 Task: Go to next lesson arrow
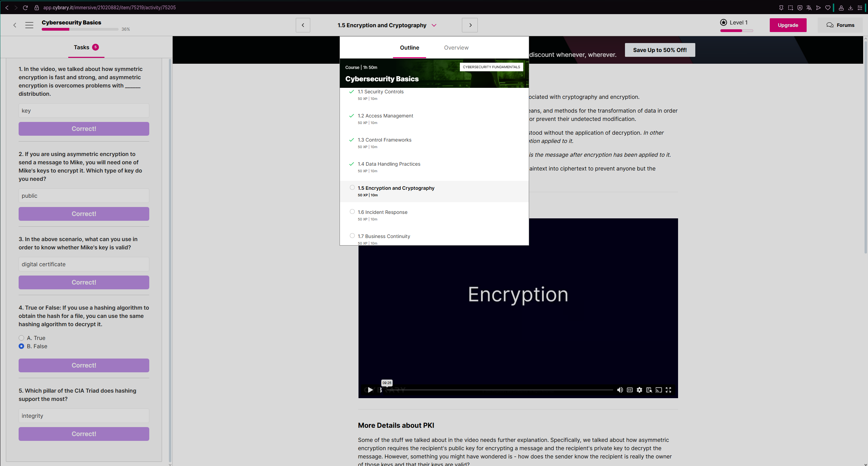tap(470, 25)
